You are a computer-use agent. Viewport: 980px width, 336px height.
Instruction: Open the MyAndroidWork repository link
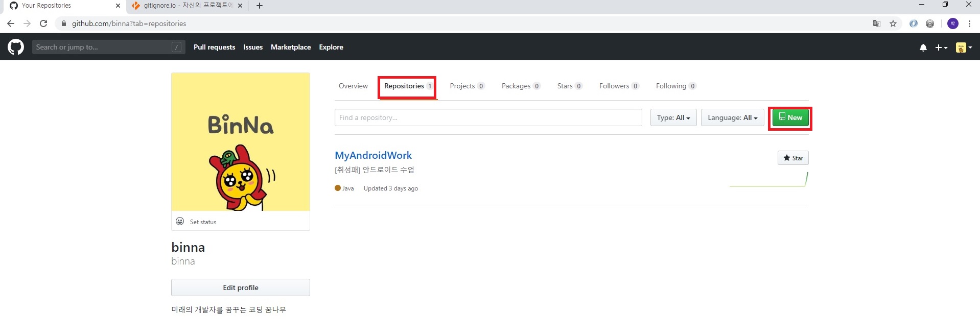[373, 155]
